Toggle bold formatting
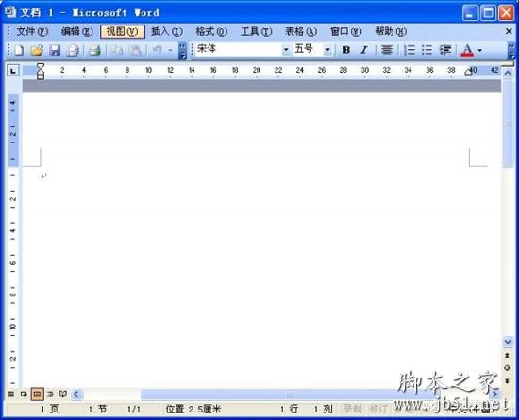519x420 pixels. point(346,50)
